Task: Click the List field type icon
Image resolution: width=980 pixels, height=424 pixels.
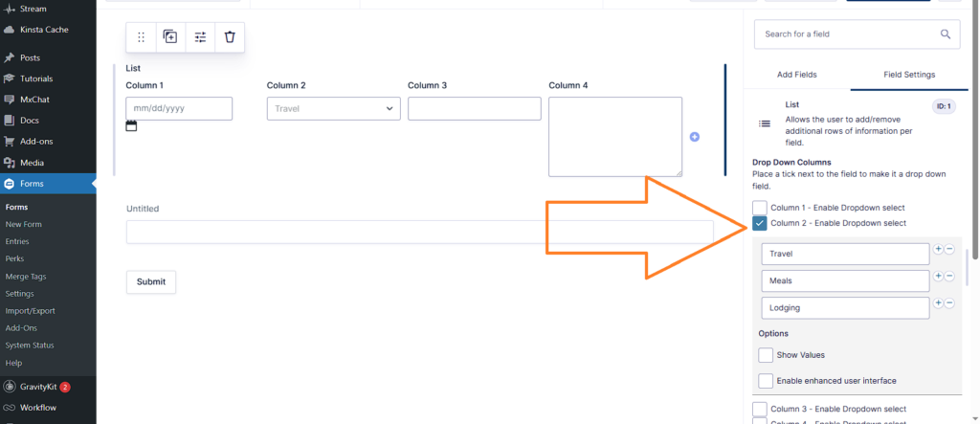Action: click(x=765, y=123)
